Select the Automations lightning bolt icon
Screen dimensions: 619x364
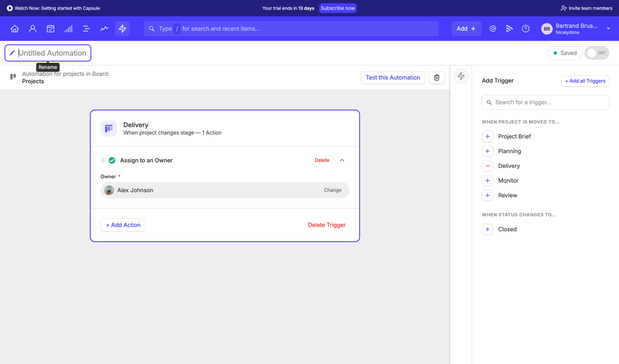pyautogui.click(x=122, y=28)
